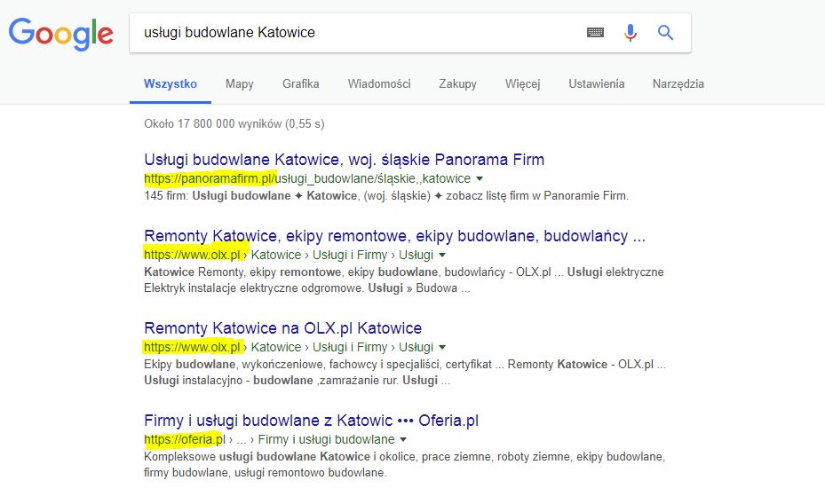Open the Wiadomości tab
Viewport: 825px width, 504px height.
[x=379, y=84]
